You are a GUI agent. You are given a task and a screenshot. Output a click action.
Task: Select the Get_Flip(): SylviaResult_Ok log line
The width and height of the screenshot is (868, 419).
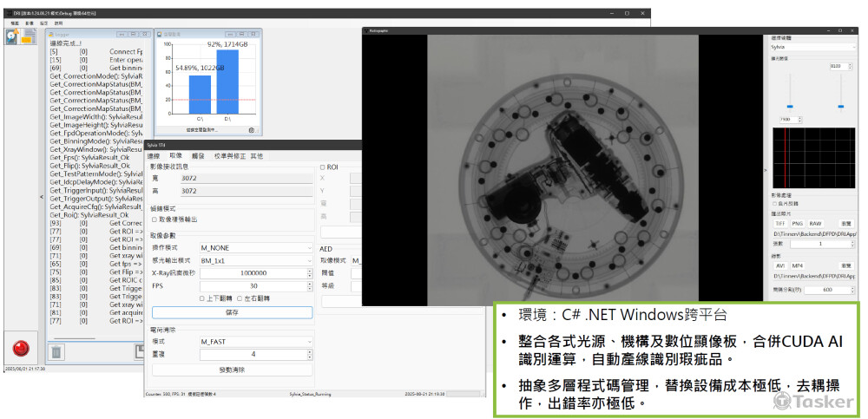point(90,166)
